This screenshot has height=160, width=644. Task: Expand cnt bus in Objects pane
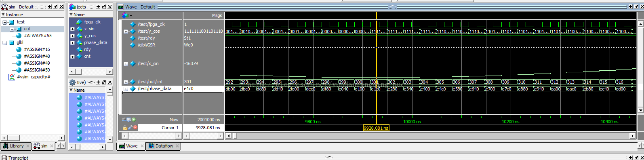[x=72, y=56]
